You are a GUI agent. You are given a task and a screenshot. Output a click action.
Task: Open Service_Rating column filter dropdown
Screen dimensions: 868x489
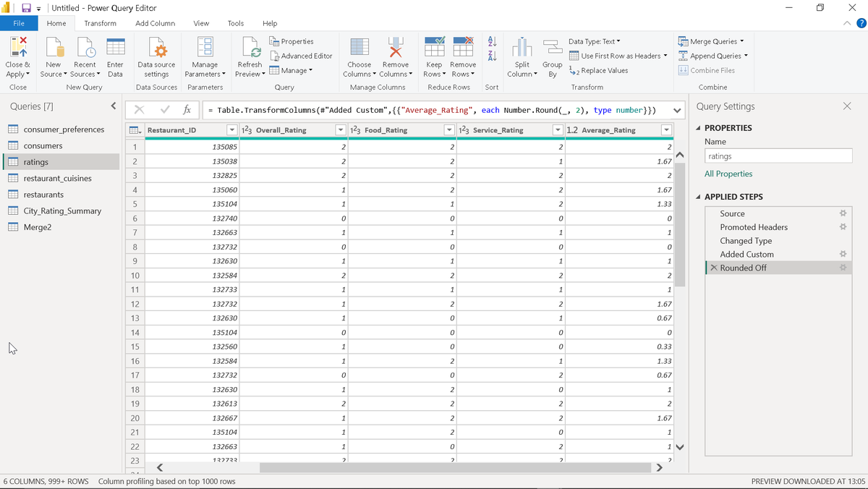557,130
